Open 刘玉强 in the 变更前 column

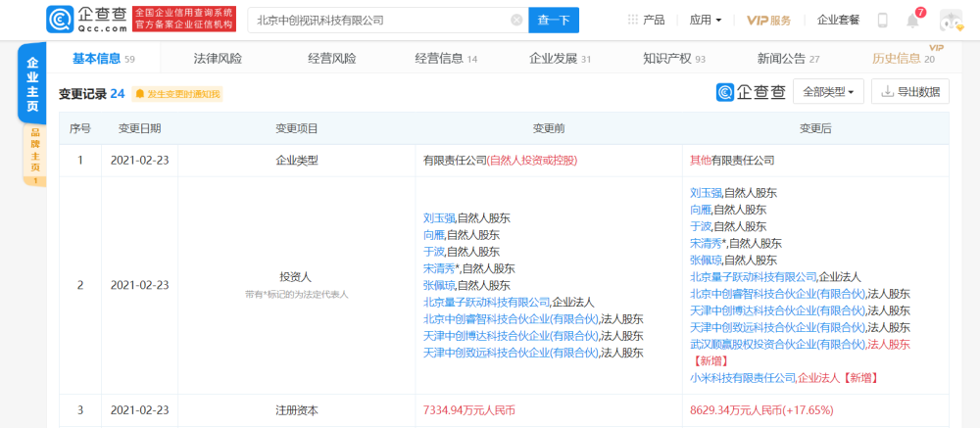point(439,218)
